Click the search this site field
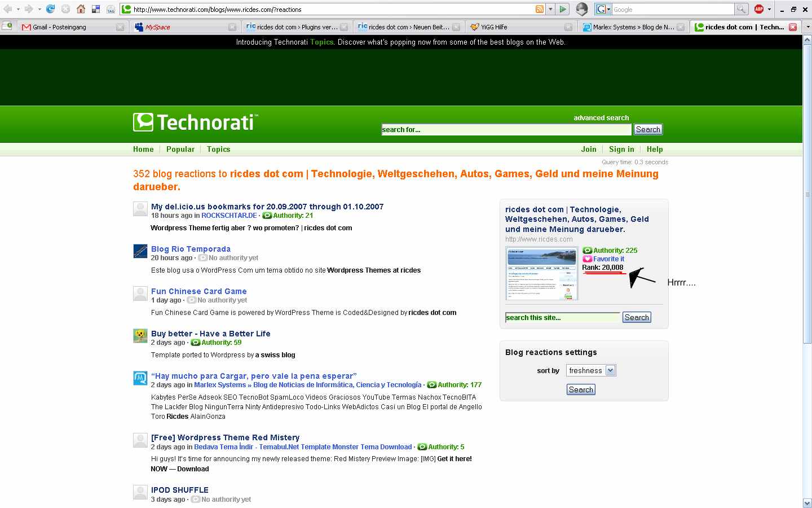 point(563,317)
